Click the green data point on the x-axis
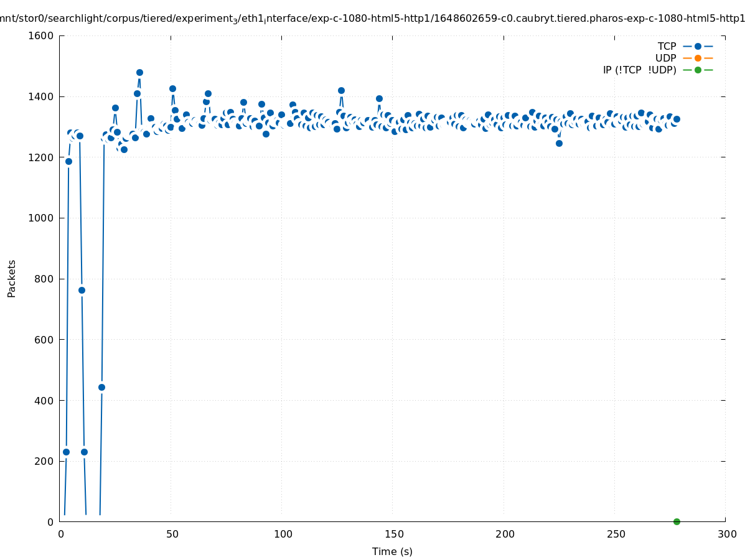745x560 pixels. click(x=677, y=521)
